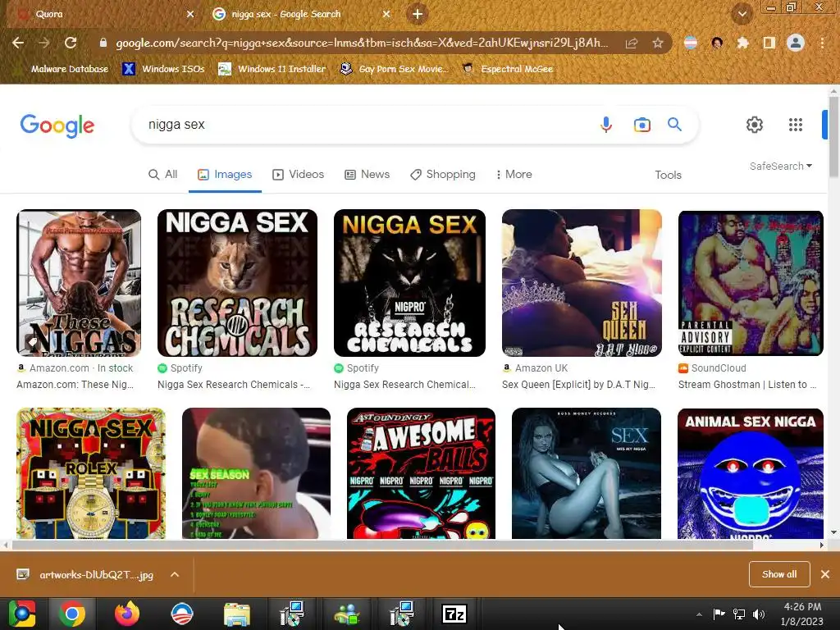The width and height of the screenshot is (840, 630).
Task: Open the Amazon UK image result thumbnail
Action: (582, 283)
